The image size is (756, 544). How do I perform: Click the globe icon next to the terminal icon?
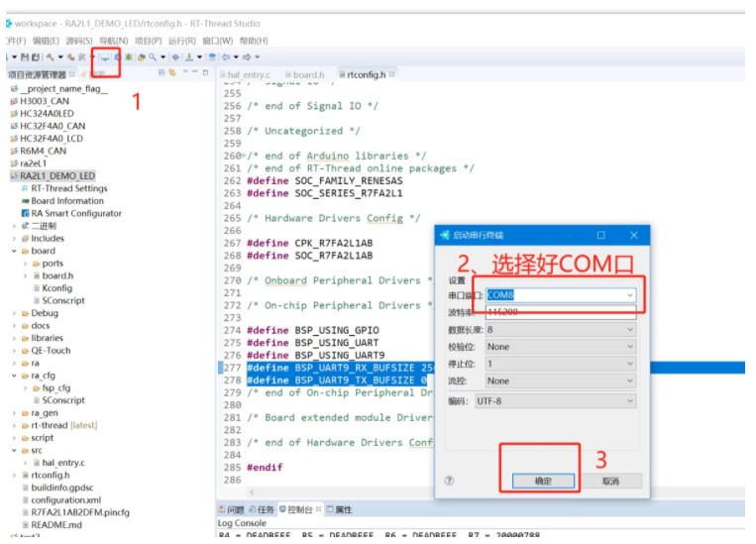(x=117, y=57)
